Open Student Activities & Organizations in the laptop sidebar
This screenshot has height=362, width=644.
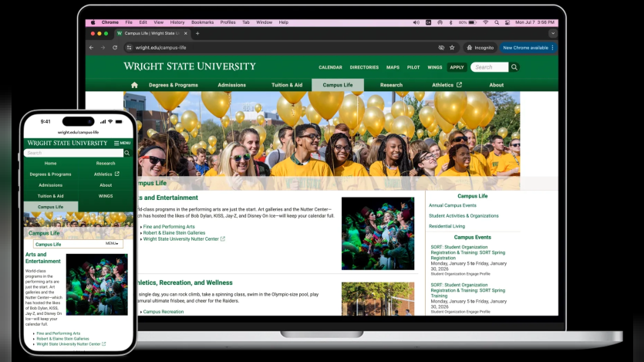coord(464,215)
